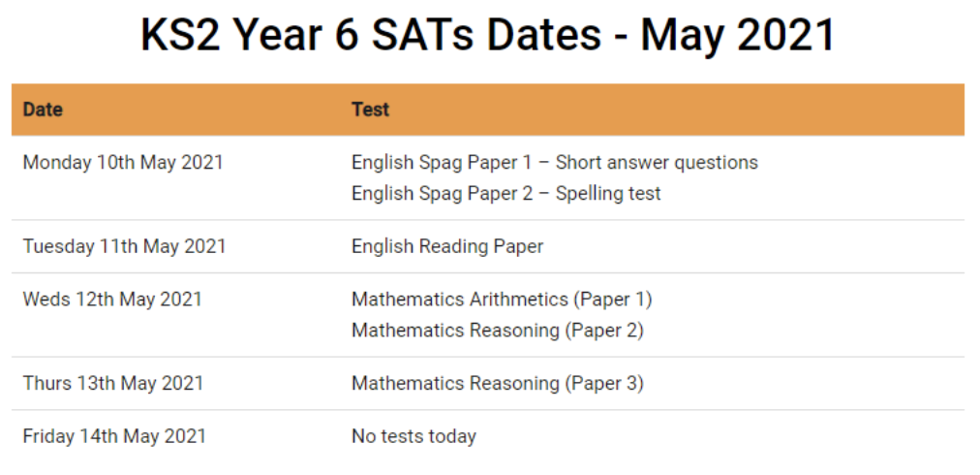Click the word KS2 in the heading
The image size is (980, 475).
tap(181, 35)
